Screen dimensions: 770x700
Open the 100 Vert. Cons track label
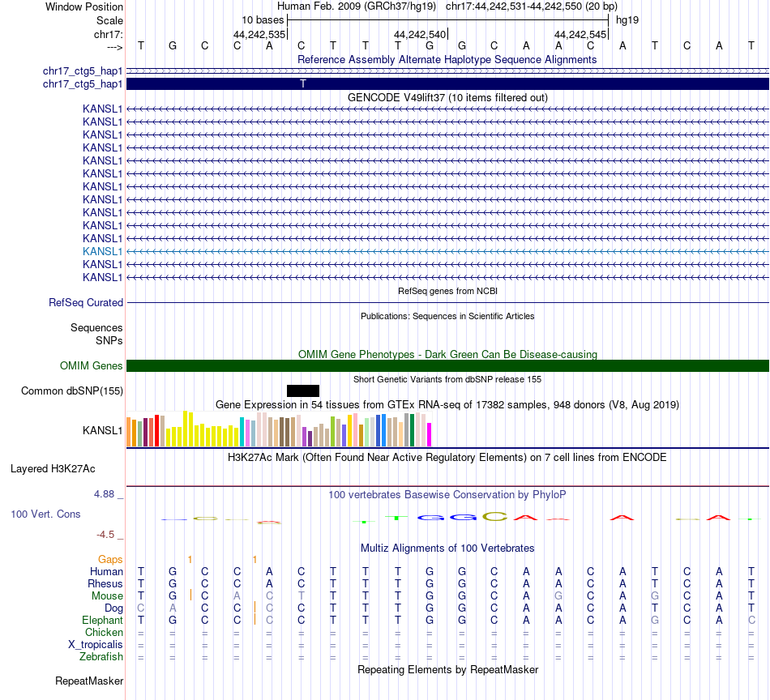[x=45, y=514]
